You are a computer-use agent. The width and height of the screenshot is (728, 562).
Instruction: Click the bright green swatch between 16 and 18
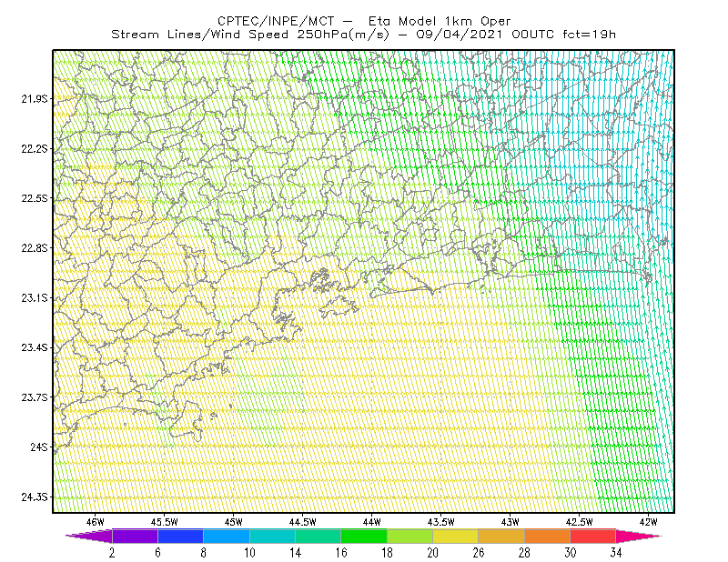[x=364, y=536]
